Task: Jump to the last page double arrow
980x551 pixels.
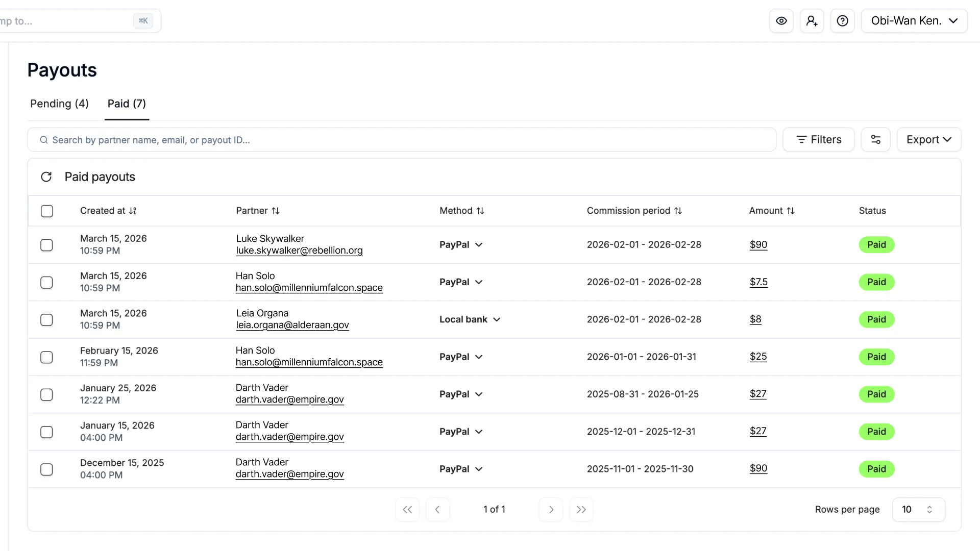Action: click(x=581, y=509)
